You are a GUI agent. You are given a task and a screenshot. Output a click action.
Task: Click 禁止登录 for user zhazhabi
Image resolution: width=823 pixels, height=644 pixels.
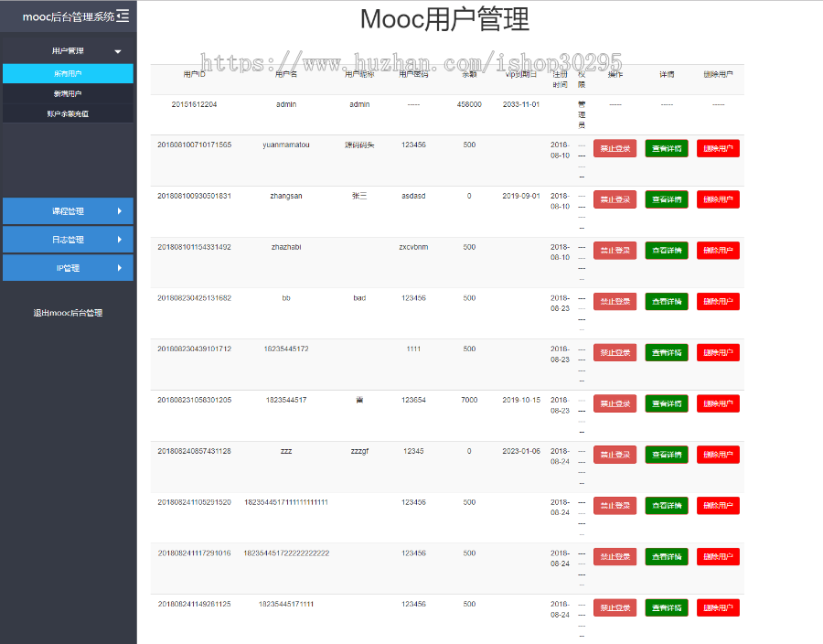614,250
